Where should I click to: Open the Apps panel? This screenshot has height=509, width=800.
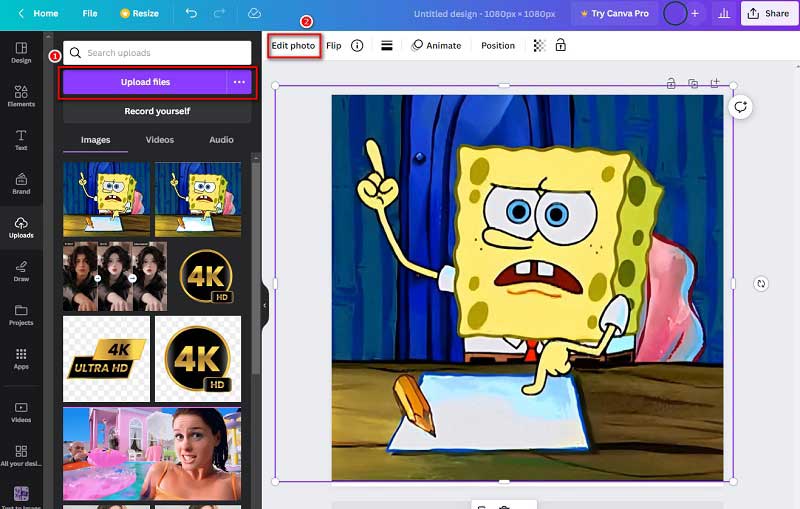click(21, 359)
